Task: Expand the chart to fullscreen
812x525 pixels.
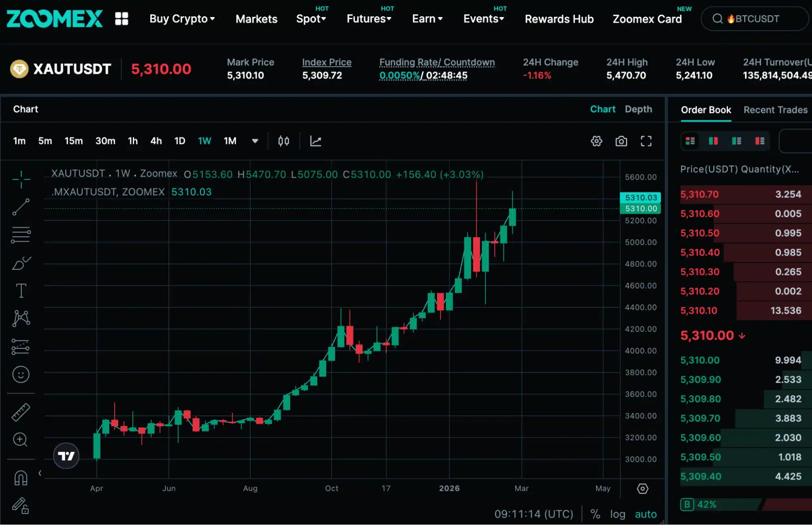Action: [646, 141]
